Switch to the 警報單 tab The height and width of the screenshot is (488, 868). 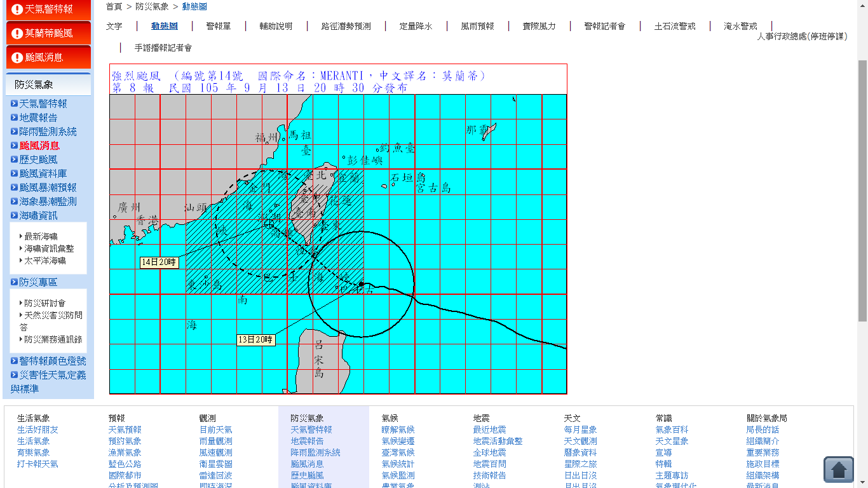(x=218, y=27)
